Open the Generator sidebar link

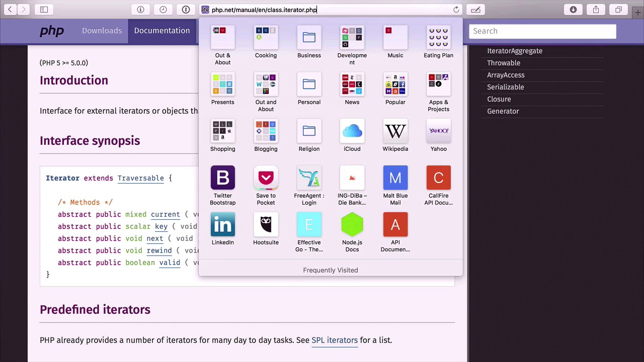(x=503, y=111)
